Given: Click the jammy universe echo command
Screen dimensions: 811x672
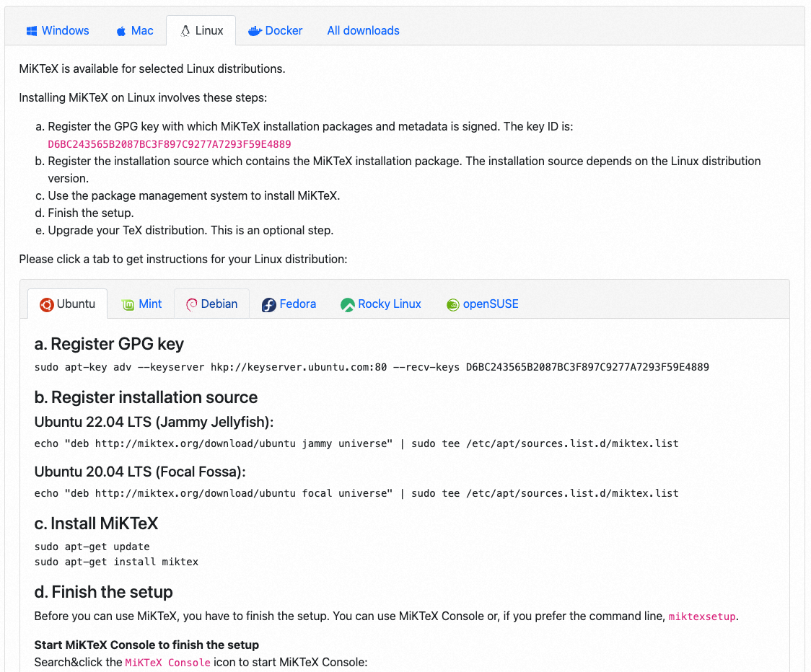Looking at the screenshot, I should pyautogui.click(x=356, y=443).
